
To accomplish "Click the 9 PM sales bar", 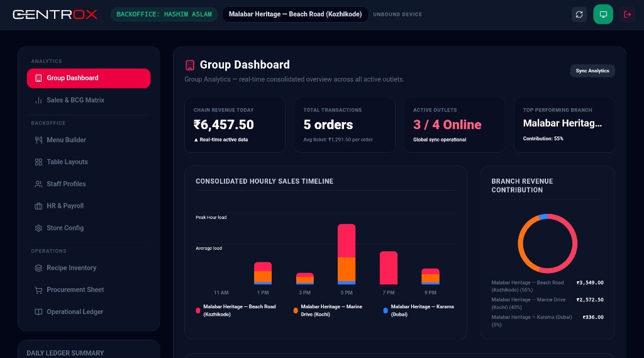I will pyautogui.click(x=430, y=277).
